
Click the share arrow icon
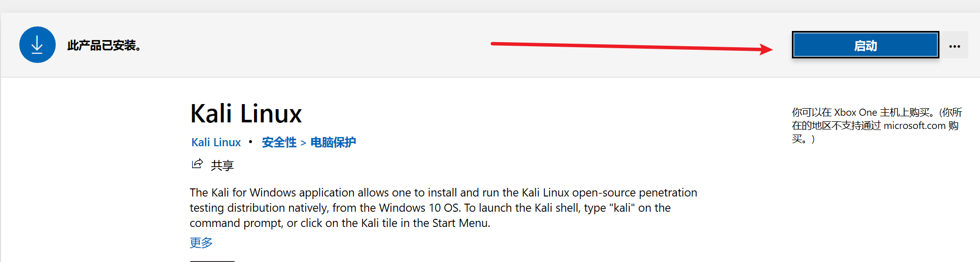click(197, 164)
